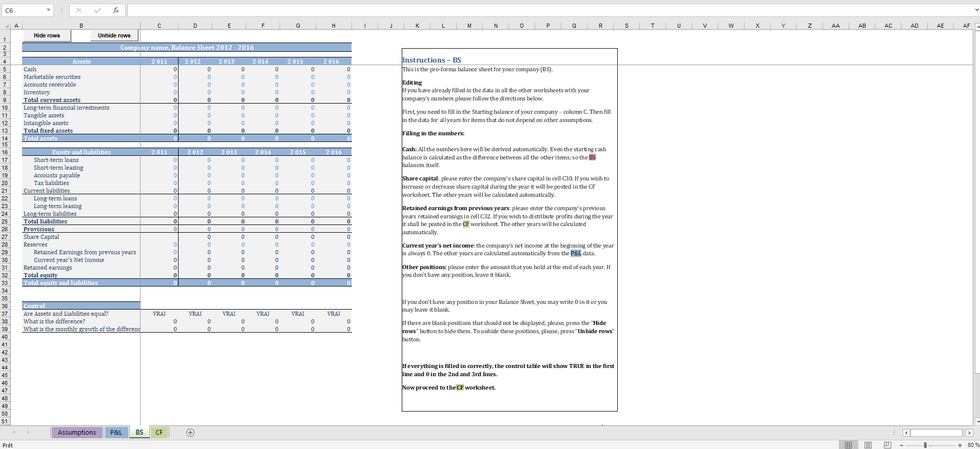Click inside the Name Box showing C6
This screenshot has width=980, height=449.
[23, 10]
